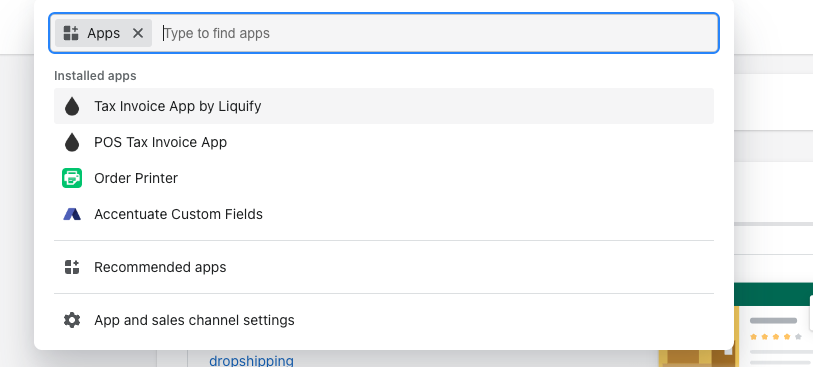The height and width of the screenshot is (367, 813).
Task: Launch the Order Printer app
Action: pyautogui.click(x=384, y=178)
